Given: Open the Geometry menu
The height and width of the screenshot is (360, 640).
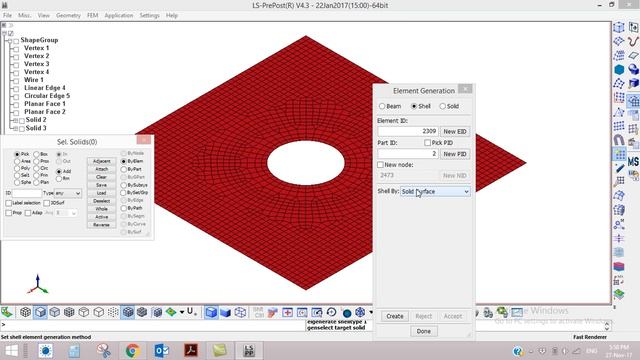Looking at the screenshot, I should click(68, 16).
